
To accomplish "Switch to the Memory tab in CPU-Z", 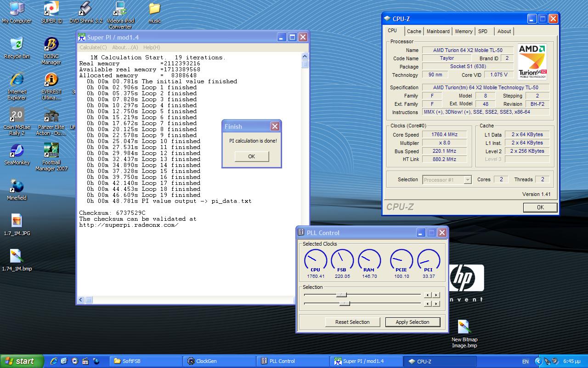I will pyautogui.click(x=464, y=31).
